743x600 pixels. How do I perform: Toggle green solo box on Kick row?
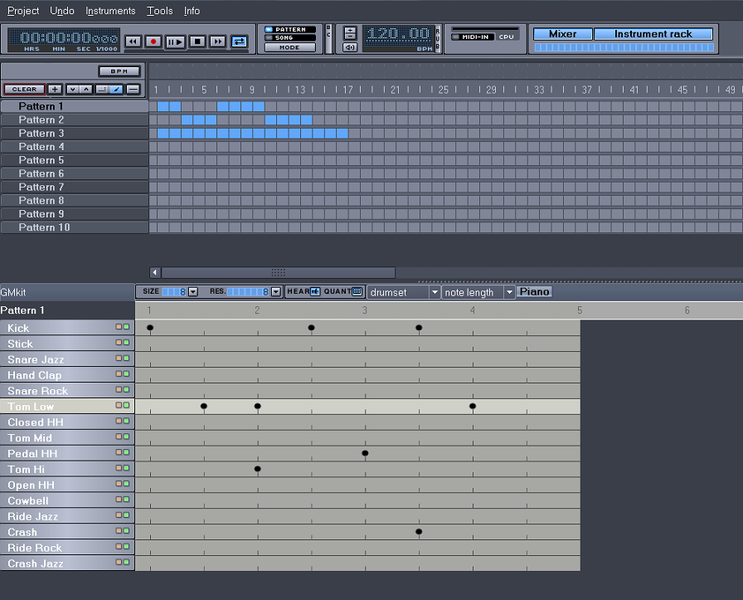(126, 327)
